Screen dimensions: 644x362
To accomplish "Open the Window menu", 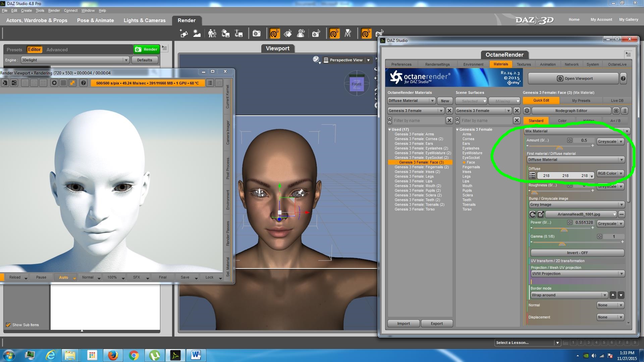I will [88, 10].
